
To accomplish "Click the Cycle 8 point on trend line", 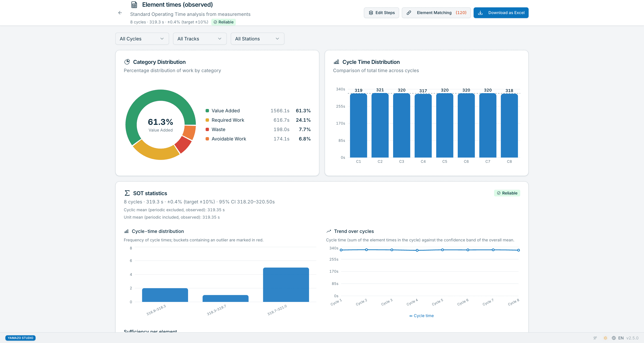I will 519,250.
